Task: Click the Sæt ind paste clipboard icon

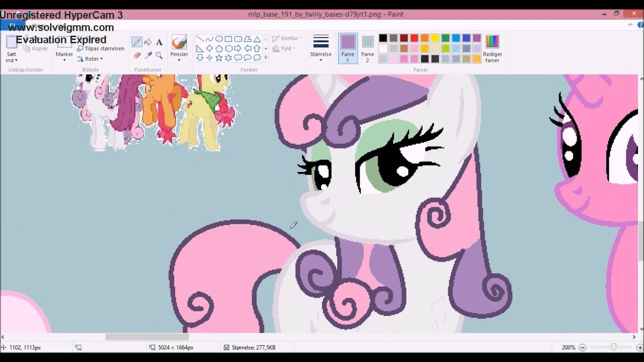Action: [12, 42]
